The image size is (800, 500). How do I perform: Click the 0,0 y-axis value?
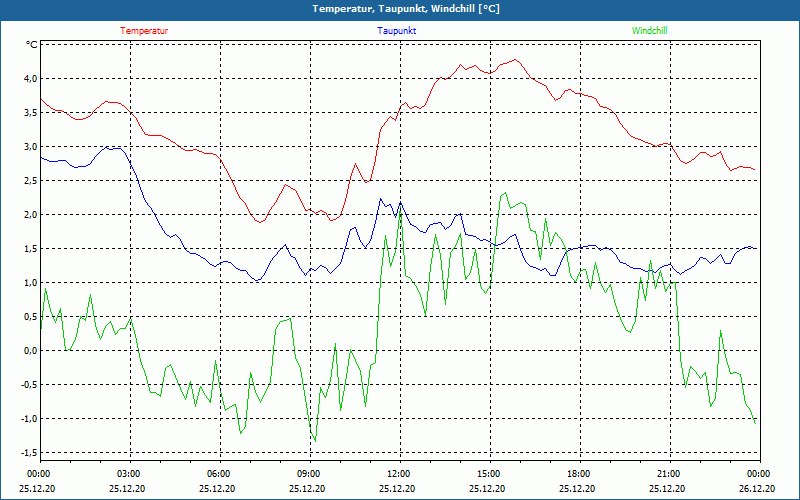pos(30,351)
